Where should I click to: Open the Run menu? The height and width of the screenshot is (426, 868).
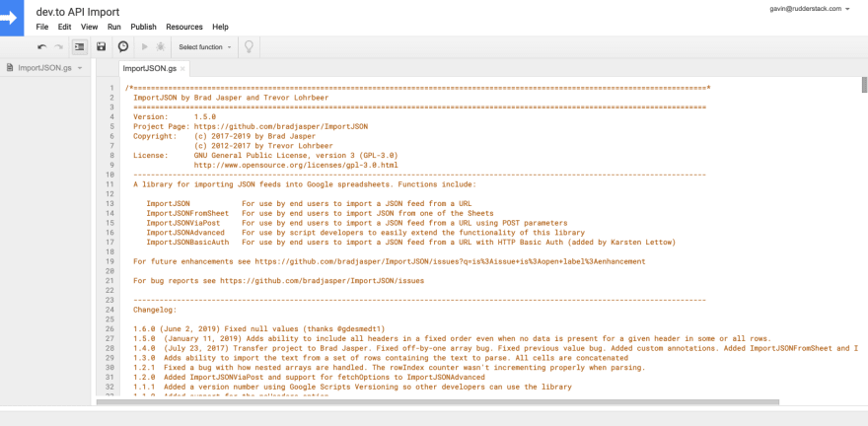point(114,27)
